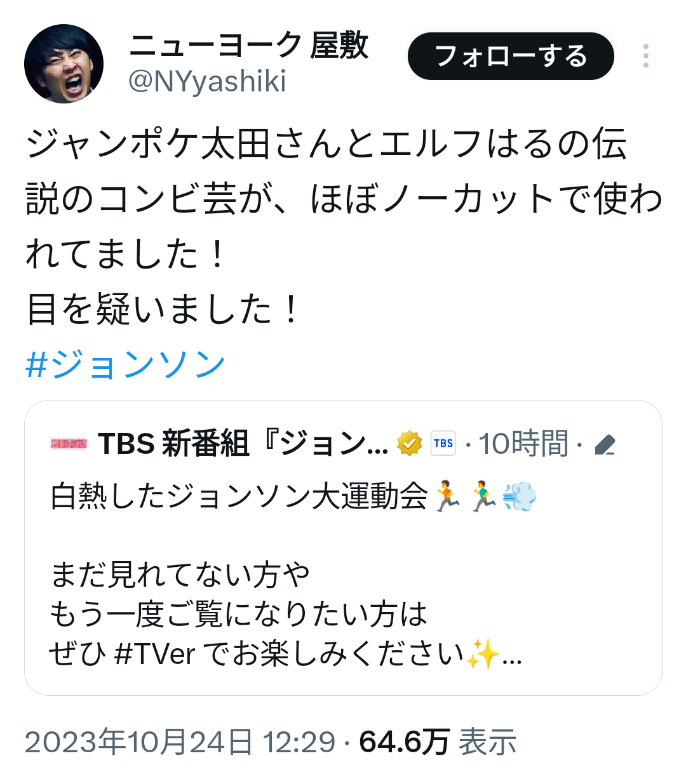This screenshot has width=686, height=784.
Task: Click the TBS affiliation badge icon
Action: [443, 443]
